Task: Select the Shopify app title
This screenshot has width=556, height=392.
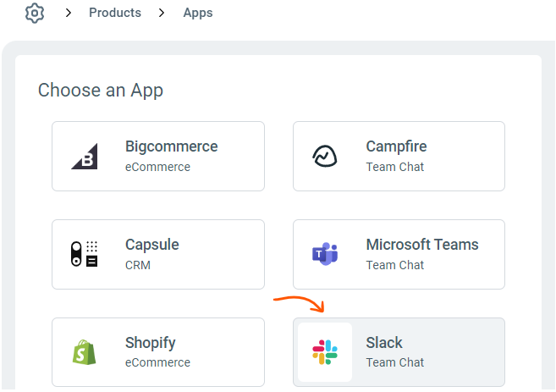Action: pos(151,343)
